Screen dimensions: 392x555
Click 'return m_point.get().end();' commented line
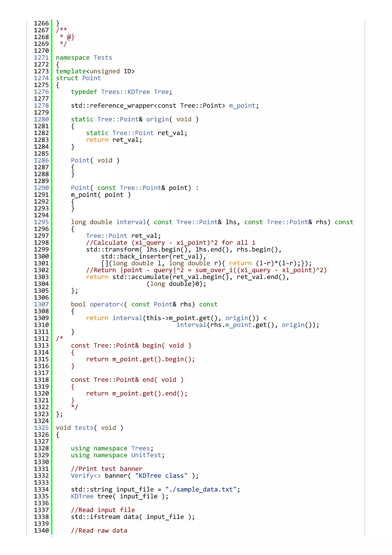click(x=137, y=394)
